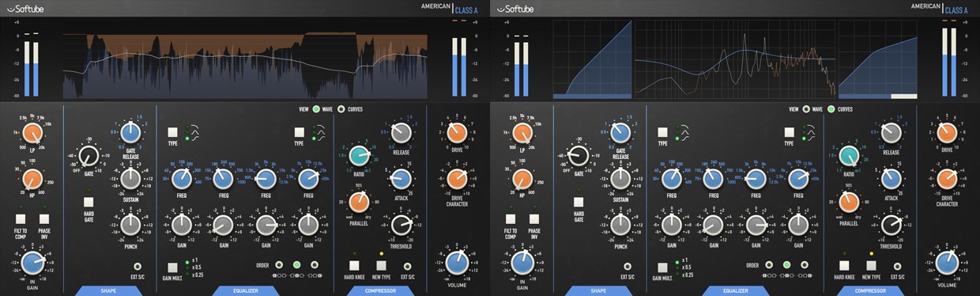
Task: Click the COMPRESSOR tab in the left plugin
Action: tap(381, 290)
